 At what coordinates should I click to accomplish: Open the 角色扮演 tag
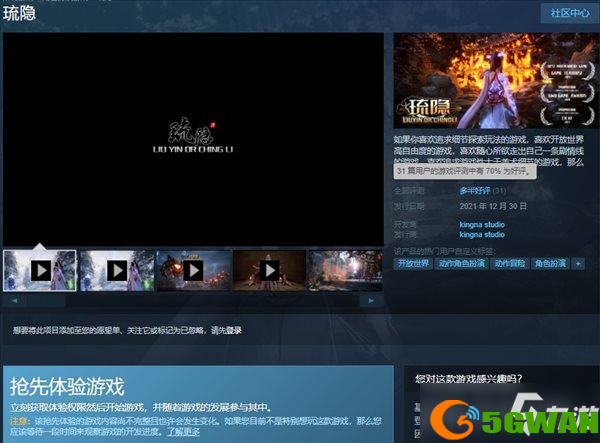tap(550, 264)
